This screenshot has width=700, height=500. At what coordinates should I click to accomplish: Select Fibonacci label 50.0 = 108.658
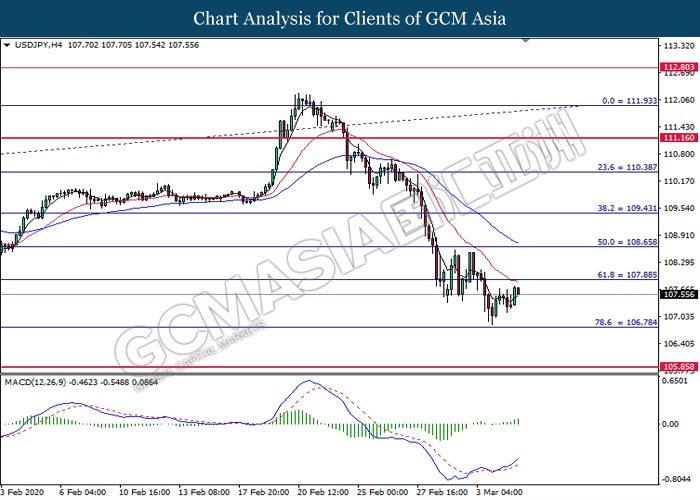pyautogui.click(x=627, y=242)
